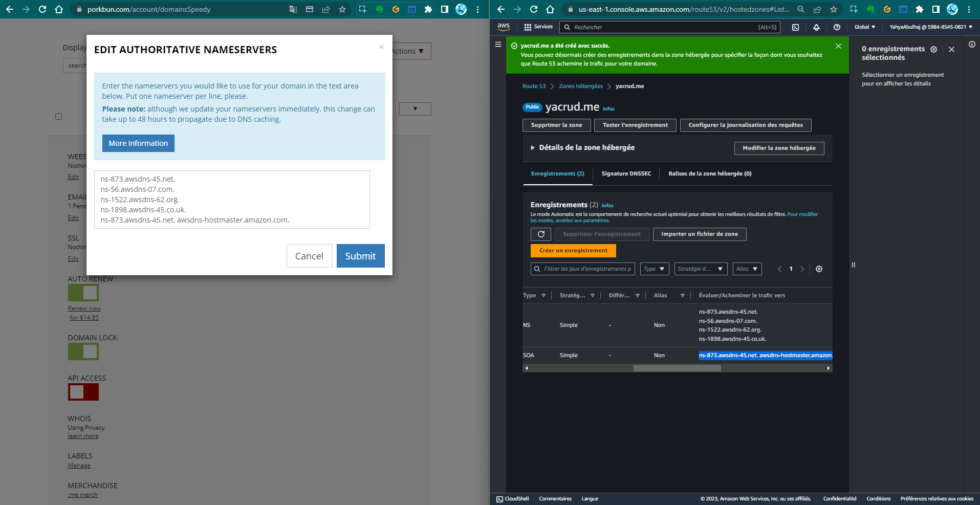This screenshot has width=980, height=505.
Task: Open AWS Services menu grid
Action: 538,27
